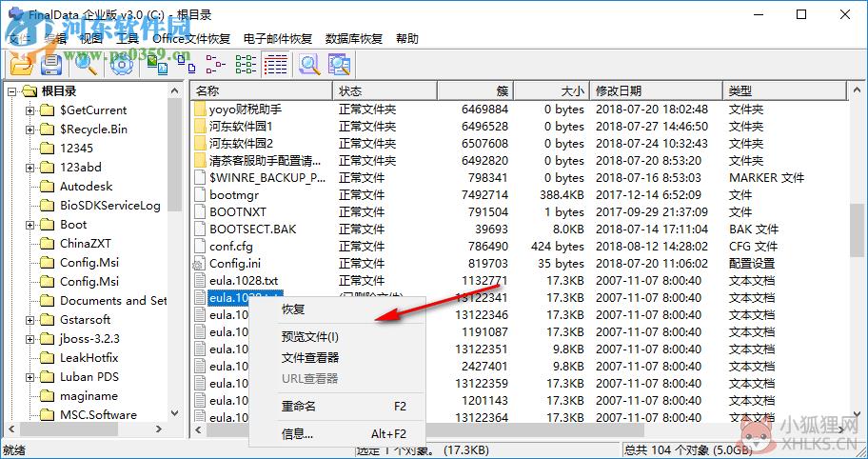868x459 pixels.
Task: Choose 信息... from context menu
Action: [x=337, y=433]
